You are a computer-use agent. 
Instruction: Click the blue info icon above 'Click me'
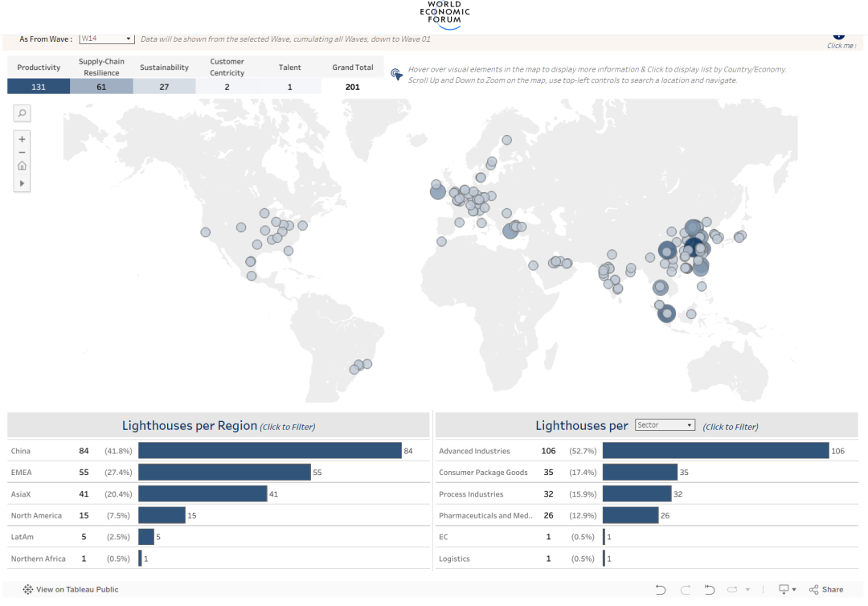[839, 35]
